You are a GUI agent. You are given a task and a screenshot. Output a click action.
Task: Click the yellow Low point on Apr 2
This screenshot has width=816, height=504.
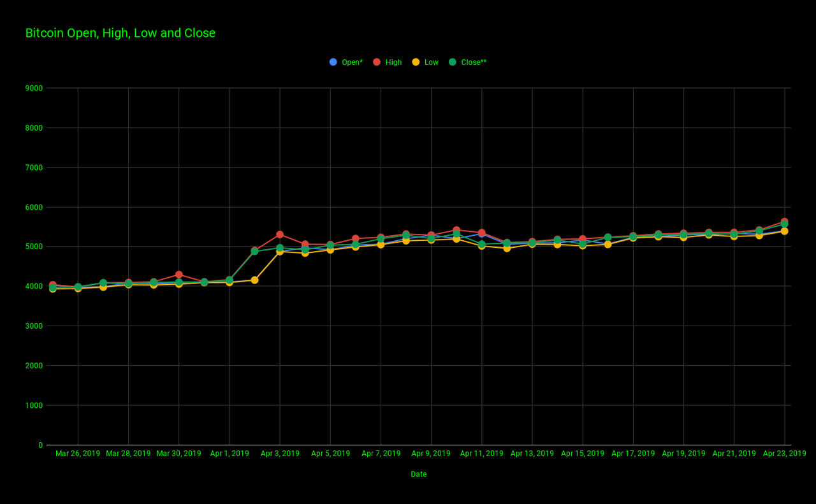pyautogui.click(x=254, y=280)
